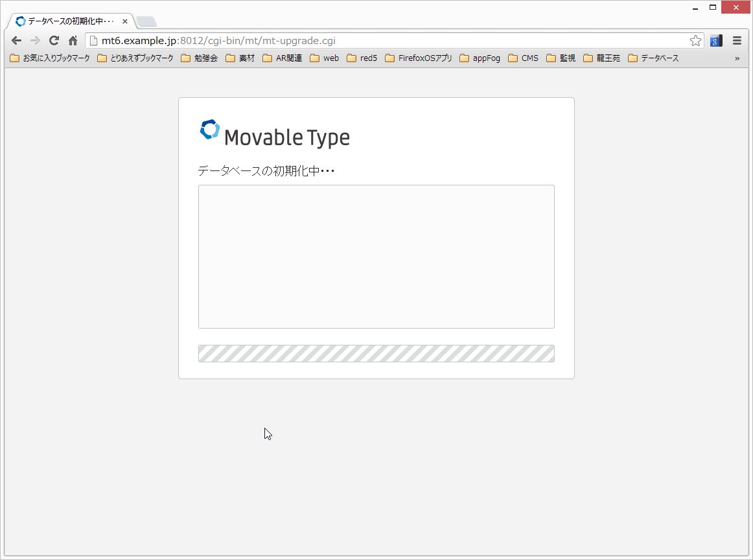Open the とりあえずブックマーク bookmark folder
753x560 pixels.
(x=135, y=58)
